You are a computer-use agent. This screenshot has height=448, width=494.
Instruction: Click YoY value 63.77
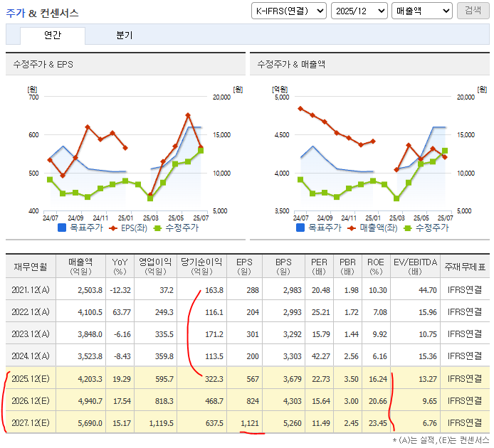[122, 312]
